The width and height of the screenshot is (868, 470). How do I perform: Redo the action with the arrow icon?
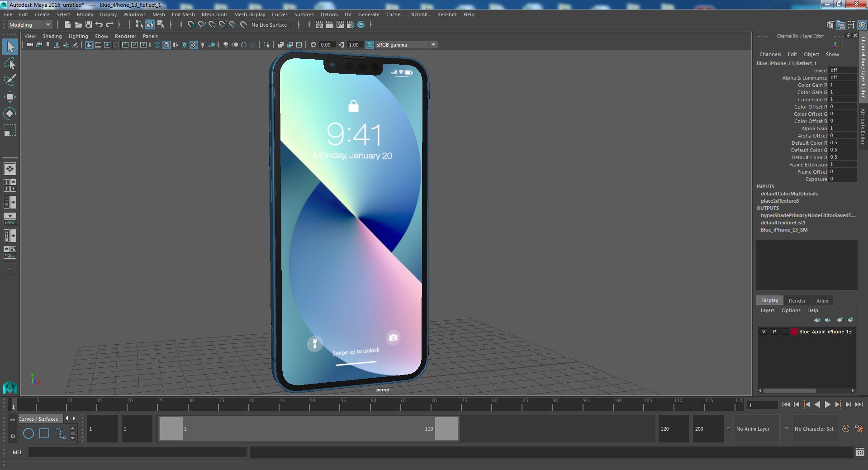click(109, 25)
